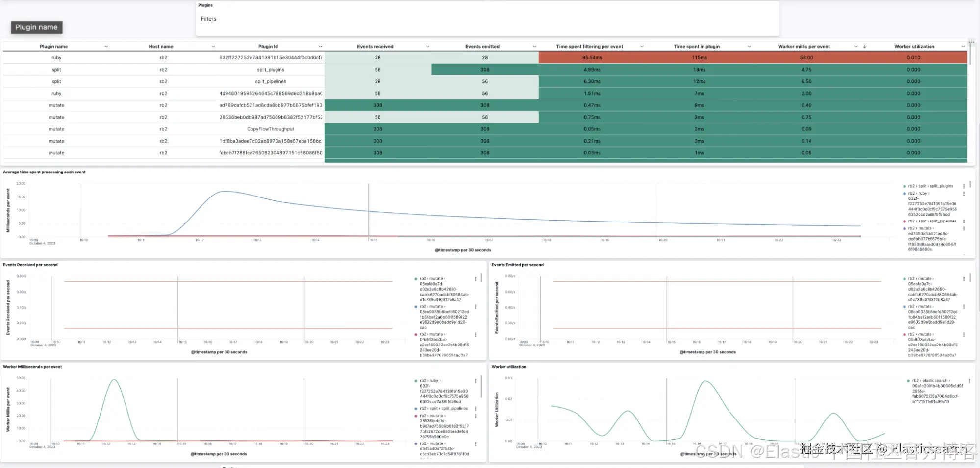Click the Time spent in plugin column header
Image resolution: width=980 pixels, height=468 pixels.
coord(697,47)
